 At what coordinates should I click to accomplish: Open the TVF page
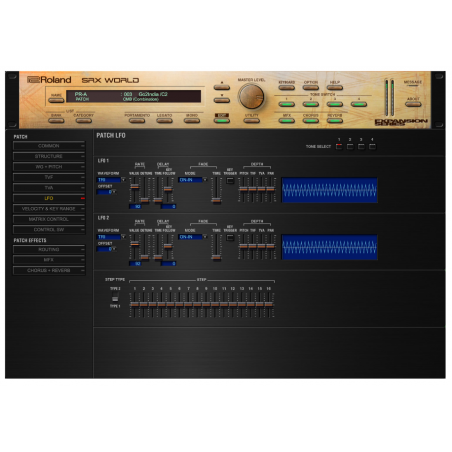(49, 177)
